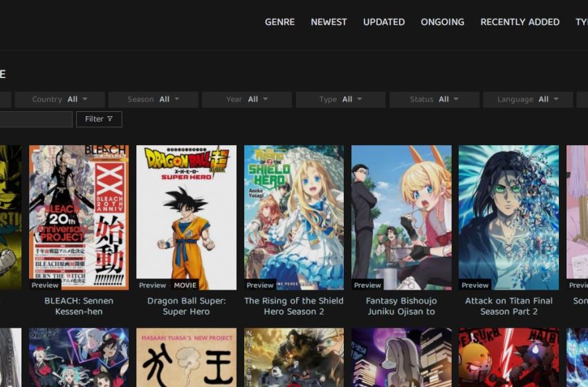Open the Attack on Titan Final Season poster

pyautogui.click(x=509, y=217)
